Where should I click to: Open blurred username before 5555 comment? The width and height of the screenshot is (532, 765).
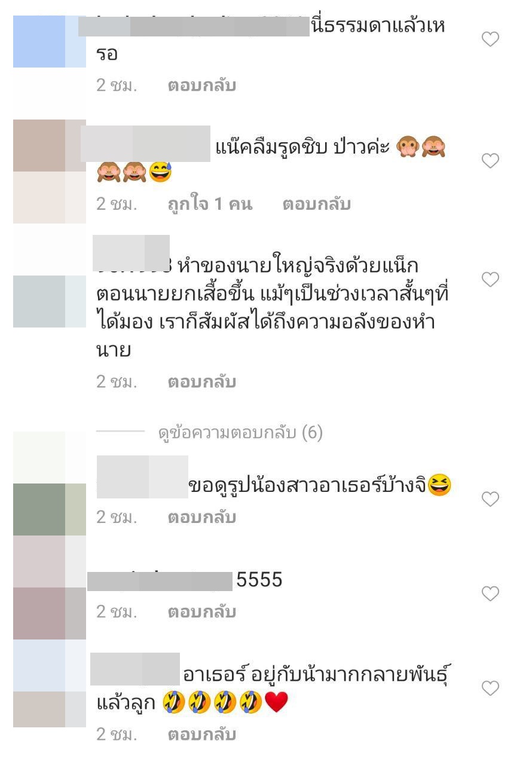(160, 581)
